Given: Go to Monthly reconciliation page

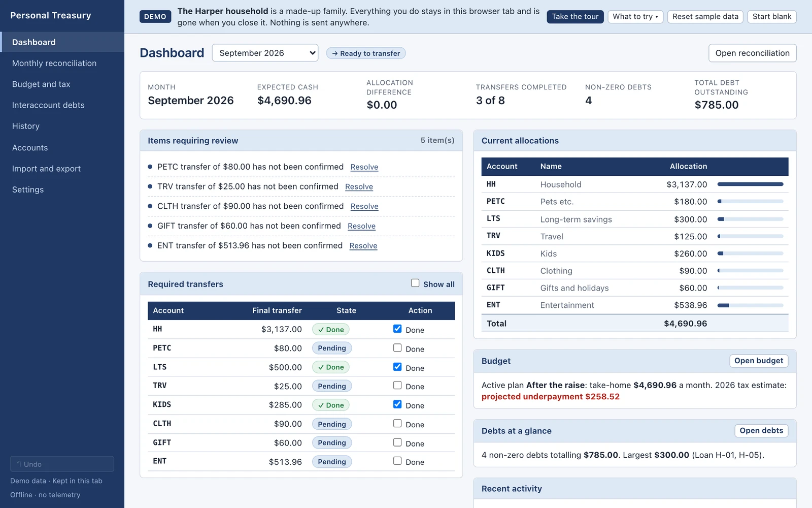Looking at the screenshot, I should [62, 63].
